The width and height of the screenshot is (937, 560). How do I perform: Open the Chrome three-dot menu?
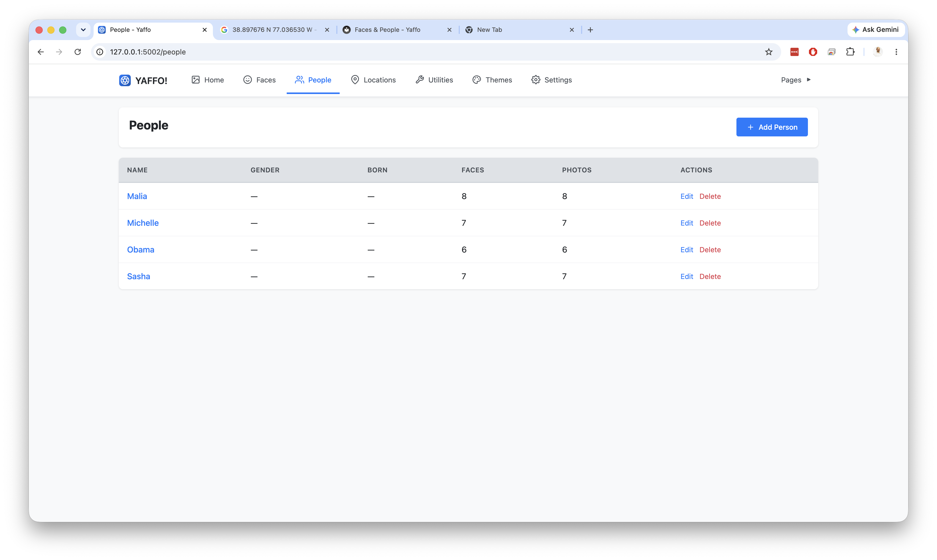[x=896, y=52]
